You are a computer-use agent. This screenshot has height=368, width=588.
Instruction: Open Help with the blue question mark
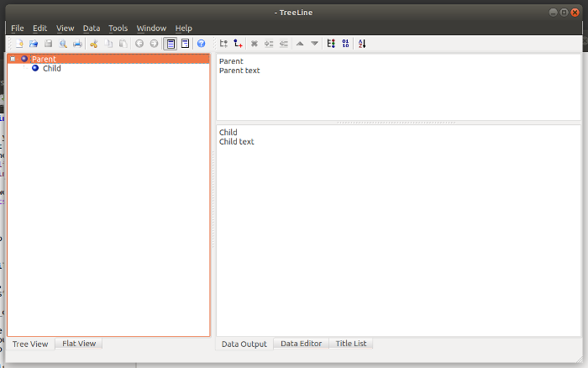point(201,44)
